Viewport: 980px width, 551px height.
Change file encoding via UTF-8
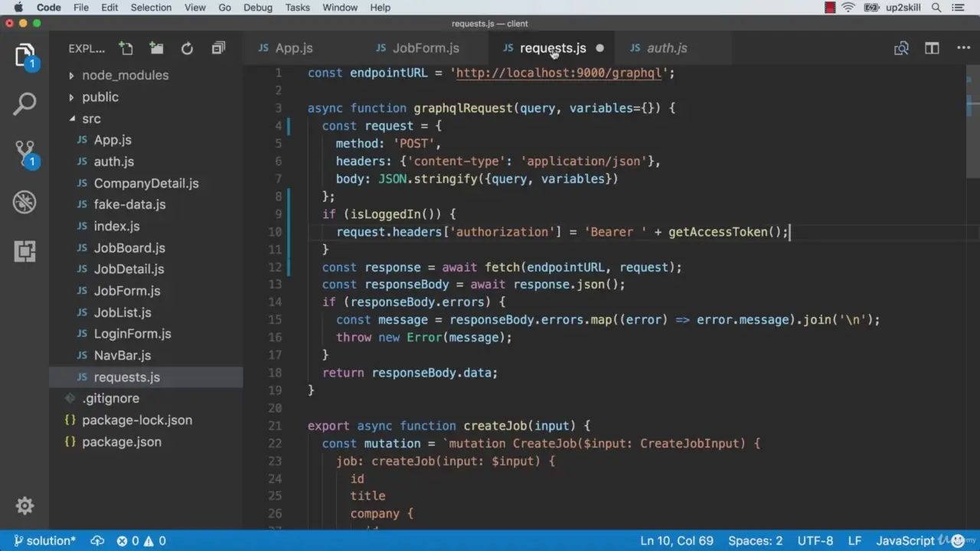(815, 540)
